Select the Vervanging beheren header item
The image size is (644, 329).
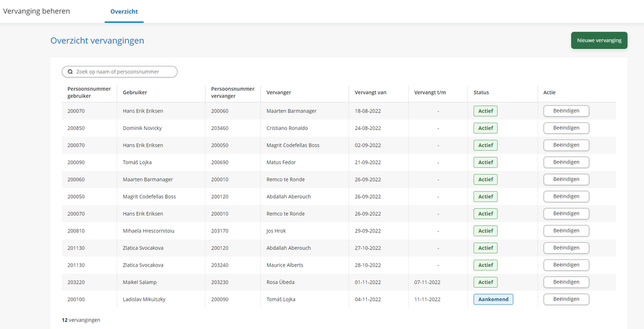click(x=36, y=11)
